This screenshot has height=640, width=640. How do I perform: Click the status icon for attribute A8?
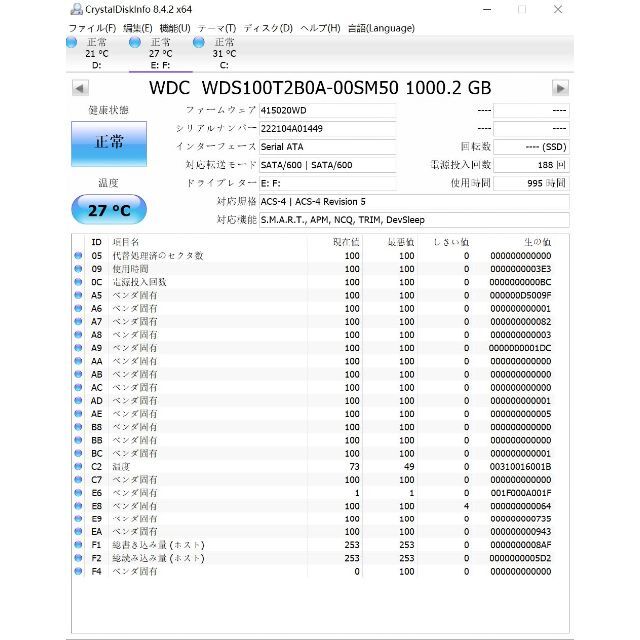[78, 335]
